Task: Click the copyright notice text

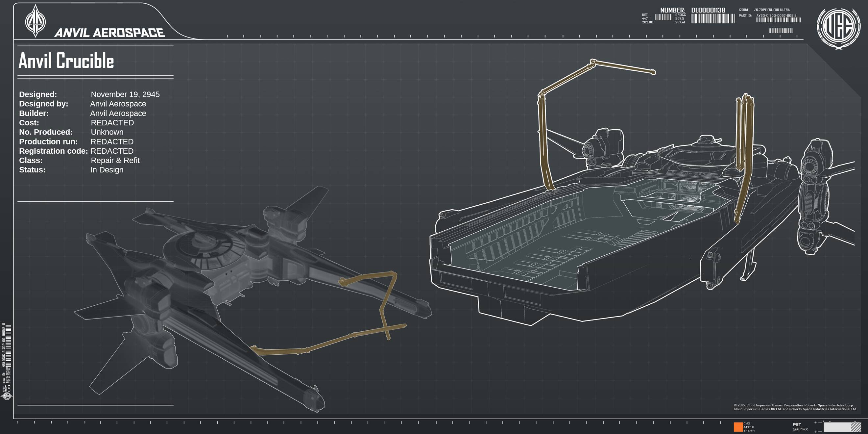Action: click(x=795, y=407)
